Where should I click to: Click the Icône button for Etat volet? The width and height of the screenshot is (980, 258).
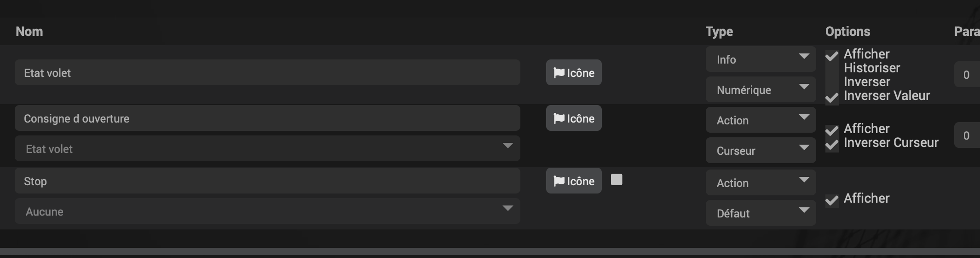click(x=574, y=72)
